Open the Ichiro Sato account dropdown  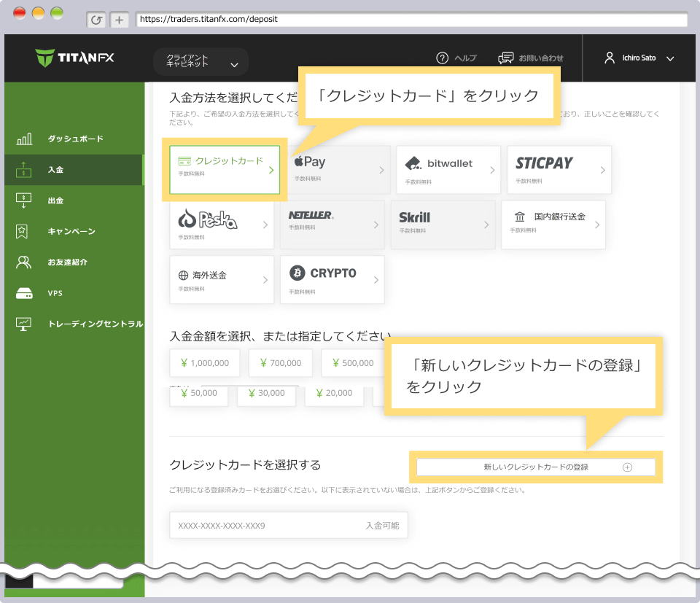pyautogui.click(x=638, y=57)
